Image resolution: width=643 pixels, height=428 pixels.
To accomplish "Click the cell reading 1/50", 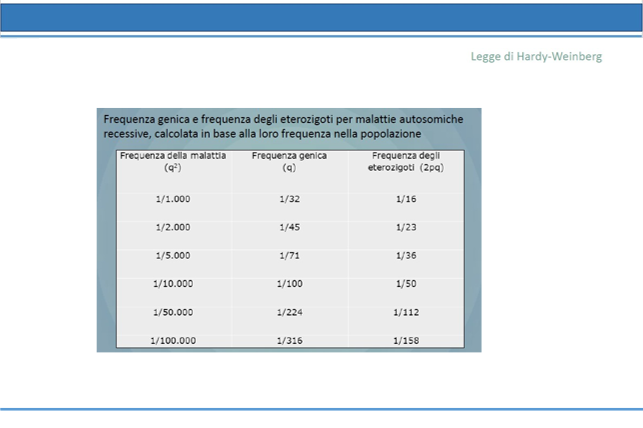I will (x=406, y=284).
